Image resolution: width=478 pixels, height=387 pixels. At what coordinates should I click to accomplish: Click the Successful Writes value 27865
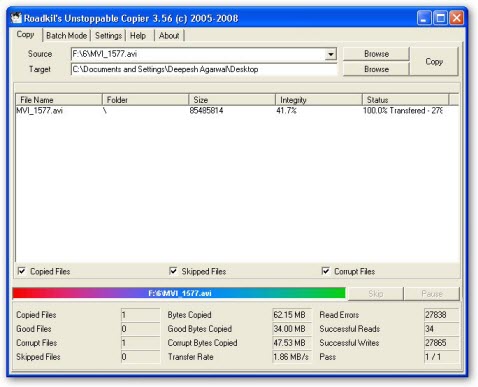click(441, 343)
